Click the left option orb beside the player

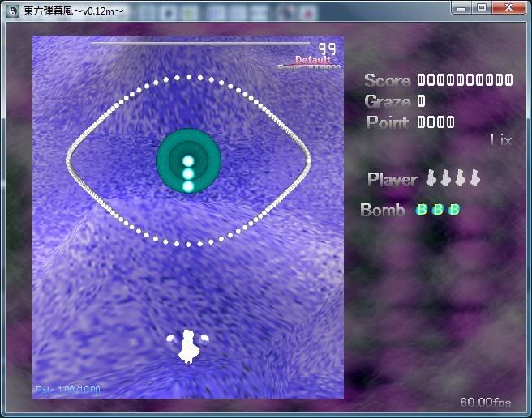(170, 339)
